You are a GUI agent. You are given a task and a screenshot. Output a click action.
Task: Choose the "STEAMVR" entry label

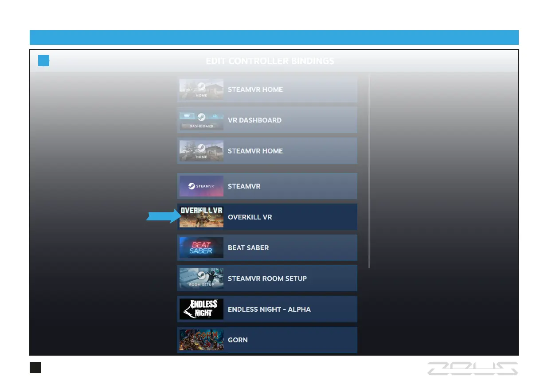click(244, 186)
